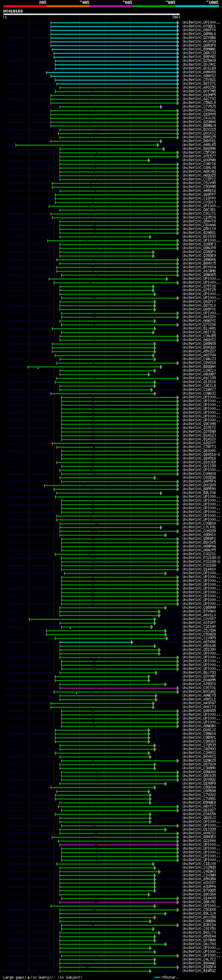Image resolution: width=222 pixels, height=980 pixels.
Task: Click the UniRef100_C7Q535 label
Action: point(199,745)
